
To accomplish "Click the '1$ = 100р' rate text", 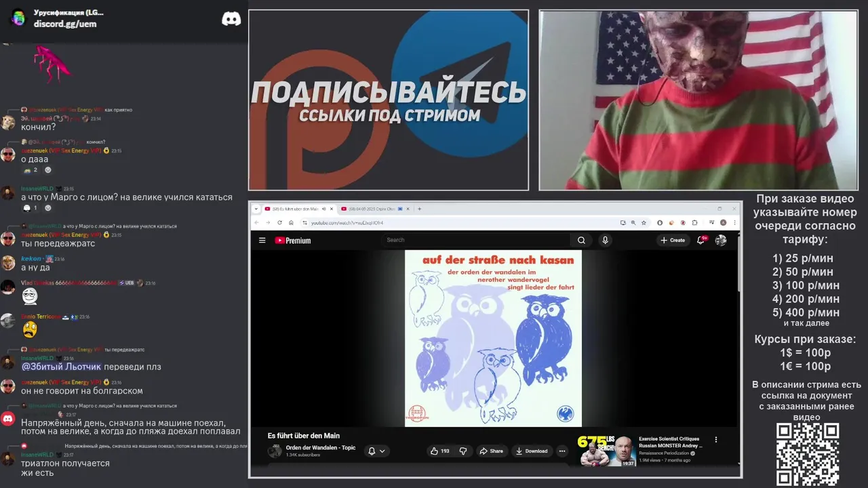I will (x=805, y=352).
